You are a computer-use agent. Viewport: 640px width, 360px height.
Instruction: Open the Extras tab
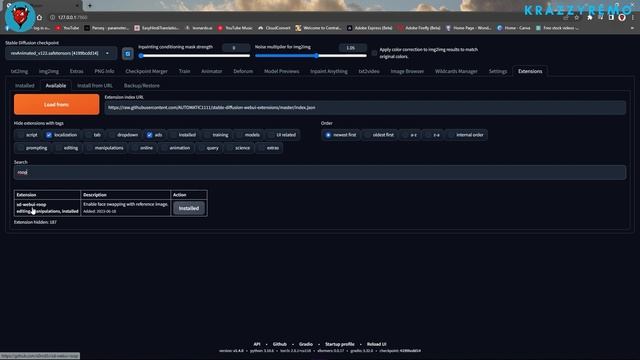click(x=76, y=71)
